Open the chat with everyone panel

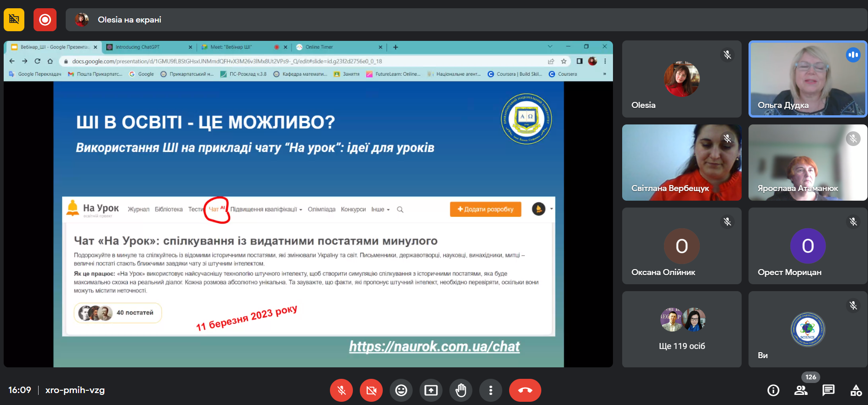point(828,390)
